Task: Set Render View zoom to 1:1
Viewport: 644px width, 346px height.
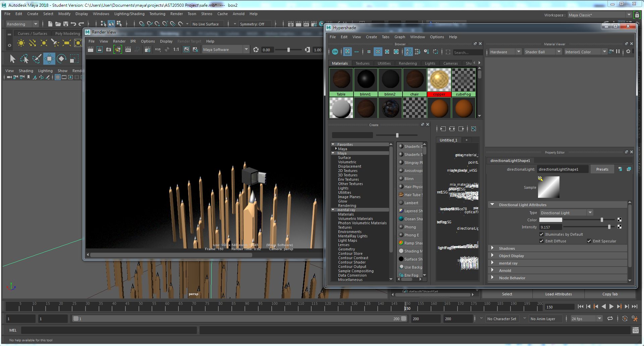Action: pyautogui.click(x=176, y=50)
